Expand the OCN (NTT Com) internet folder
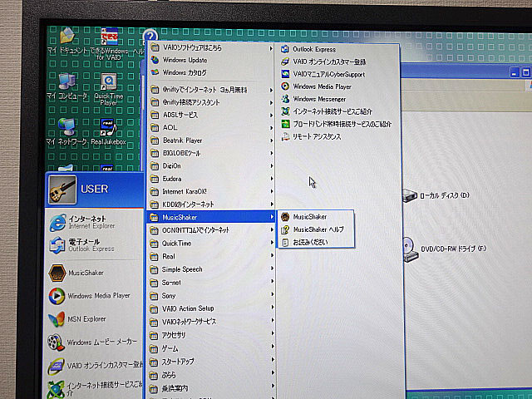532x399 pixels. click(x=210, y=230)
